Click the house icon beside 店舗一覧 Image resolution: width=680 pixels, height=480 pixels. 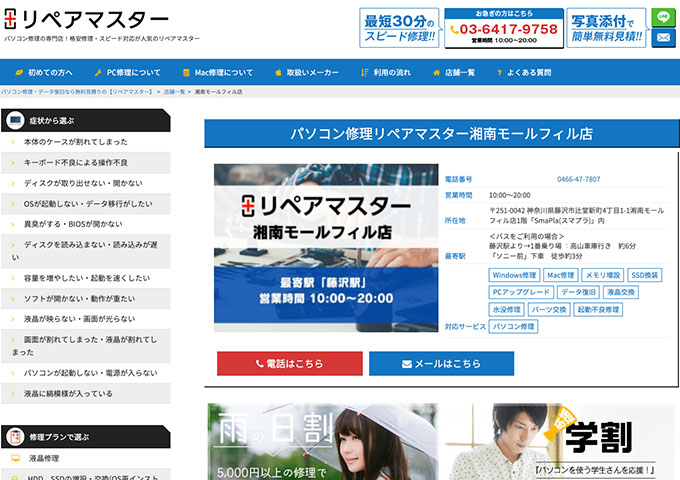[x=436, y=72]
